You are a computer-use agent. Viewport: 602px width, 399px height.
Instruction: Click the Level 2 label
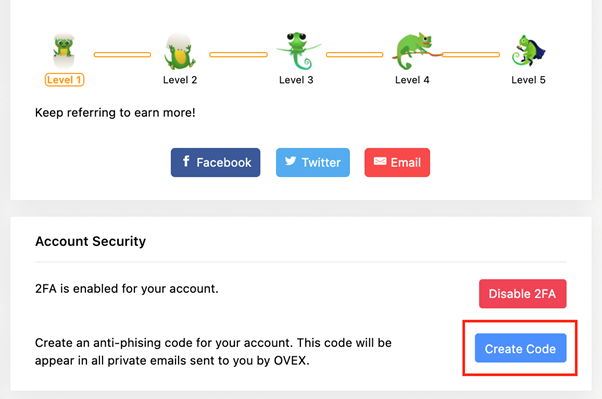(x=180, y=80)
